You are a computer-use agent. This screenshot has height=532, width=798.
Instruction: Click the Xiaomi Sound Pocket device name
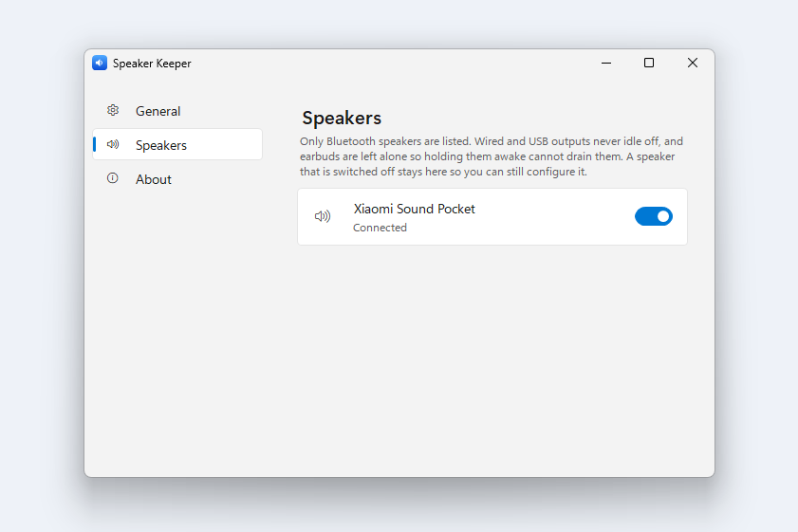pos(415,209)
